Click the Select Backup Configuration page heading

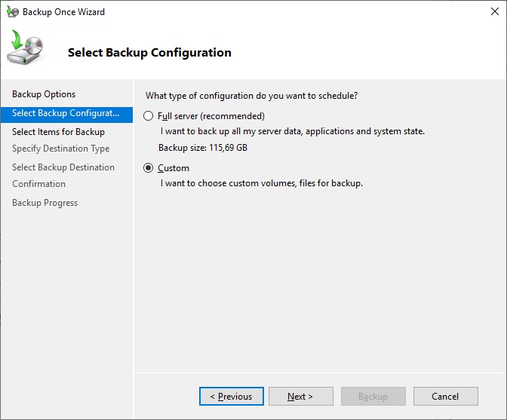point(149,53)
